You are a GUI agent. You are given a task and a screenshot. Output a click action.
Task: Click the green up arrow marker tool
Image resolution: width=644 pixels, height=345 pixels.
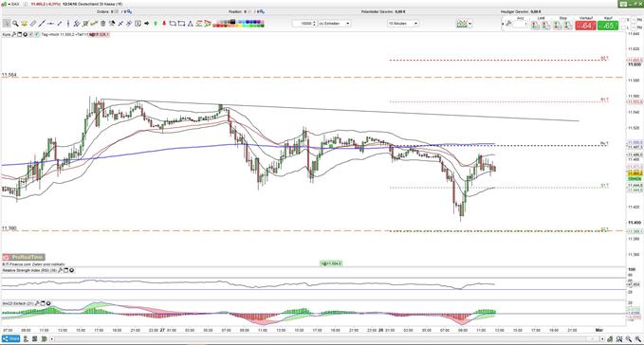[156, 24]
